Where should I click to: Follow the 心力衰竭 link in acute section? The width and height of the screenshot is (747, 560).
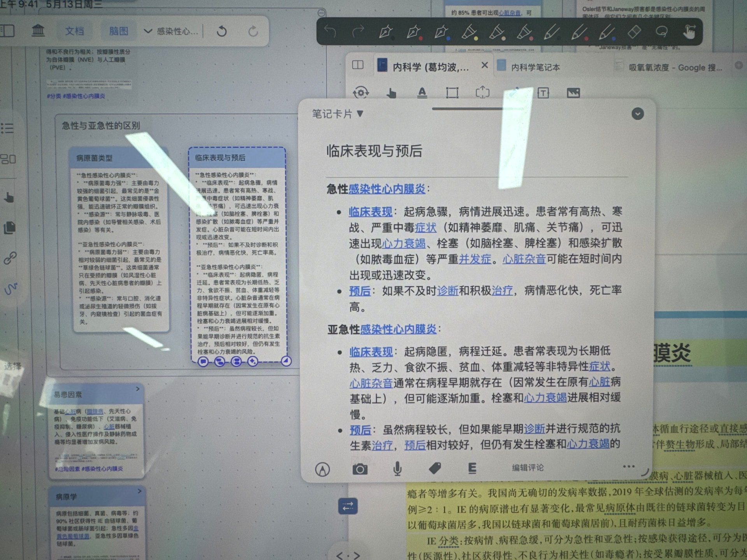pos(403,244)
